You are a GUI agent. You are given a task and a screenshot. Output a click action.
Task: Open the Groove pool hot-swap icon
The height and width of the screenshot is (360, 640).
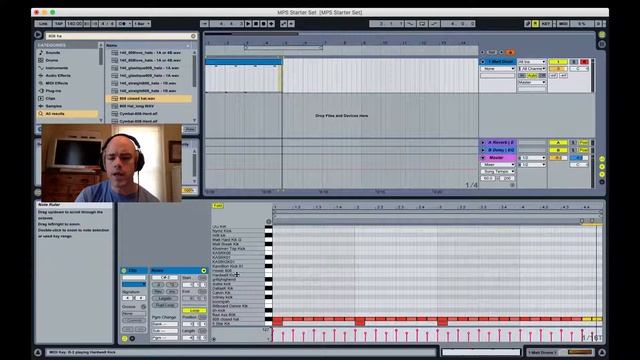[143, 307]
